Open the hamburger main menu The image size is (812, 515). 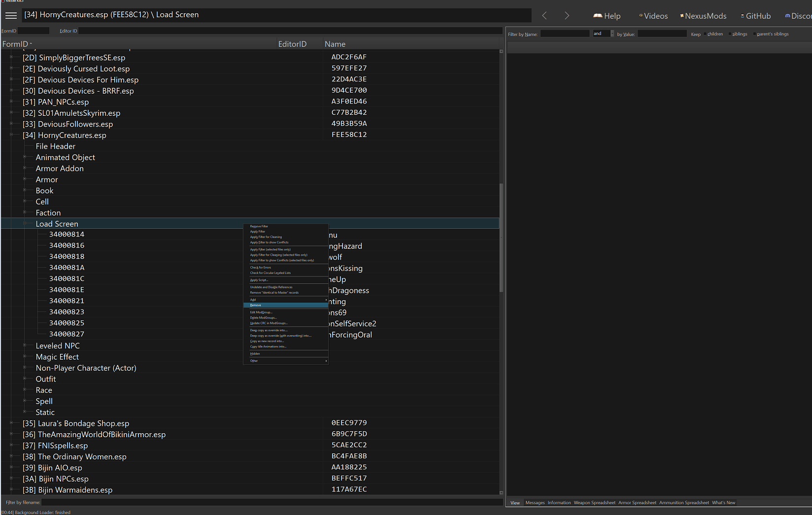(11, 15)
